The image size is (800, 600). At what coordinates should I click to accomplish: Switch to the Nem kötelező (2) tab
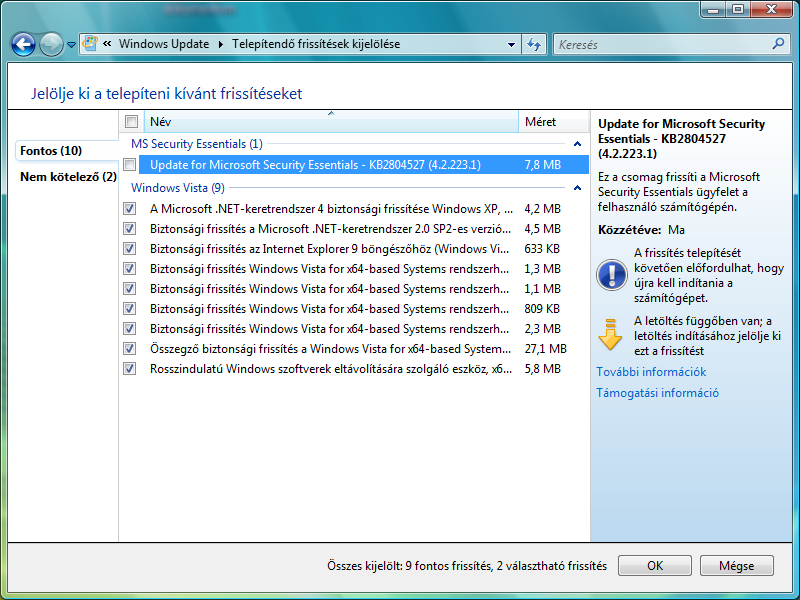[68, 177]
